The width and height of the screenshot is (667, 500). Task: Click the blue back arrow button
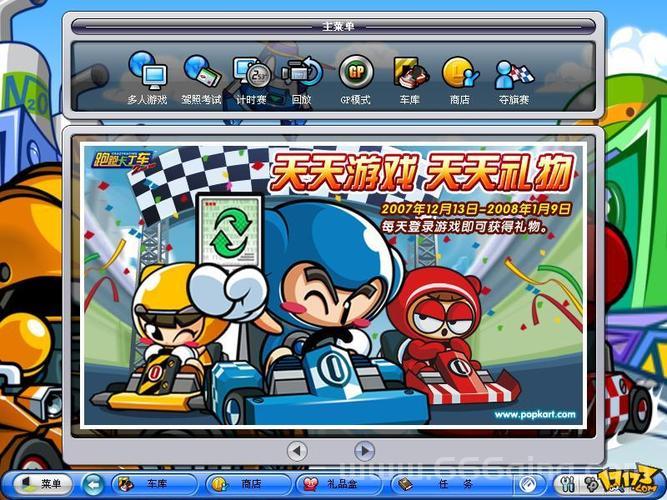tap(93, 484)
